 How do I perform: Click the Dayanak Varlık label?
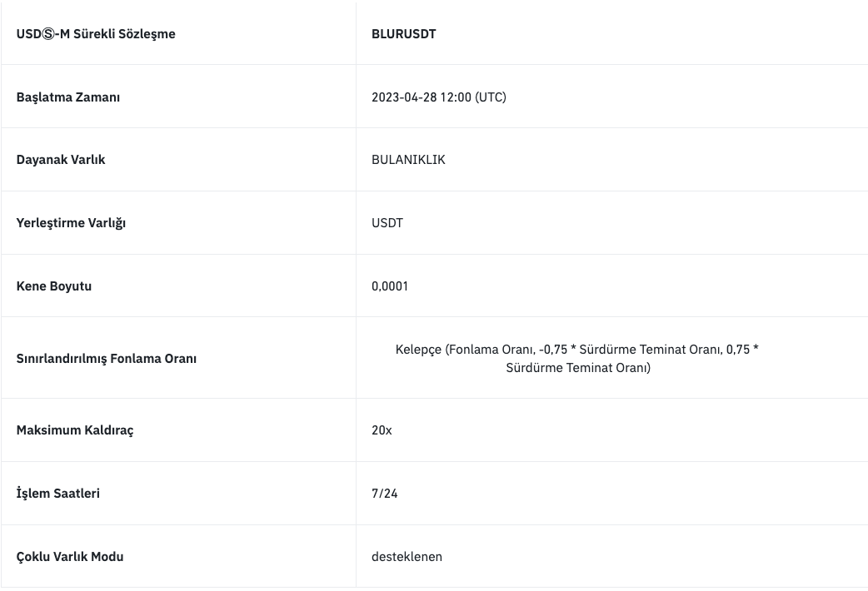point(61,160)
